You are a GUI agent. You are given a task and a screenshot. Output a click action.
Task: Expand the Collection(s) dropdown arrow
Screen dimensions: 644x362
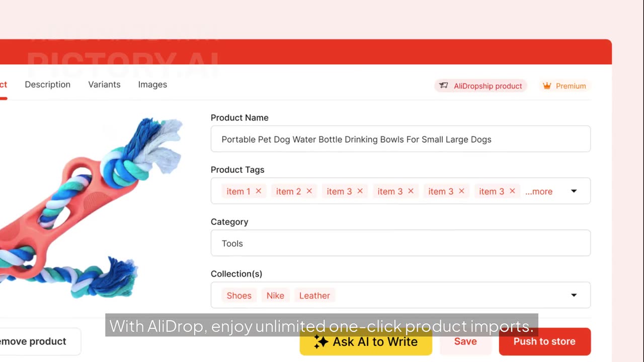[x=574, y=295]
